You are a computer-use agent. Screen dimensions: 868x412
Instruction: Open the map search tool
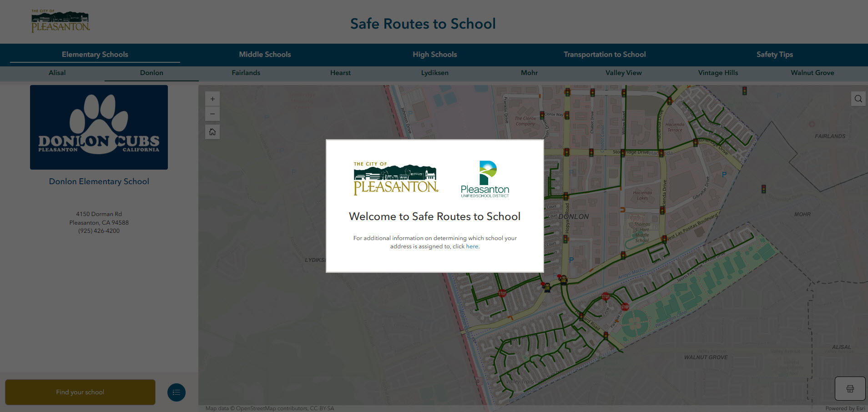click(x=858, y=99)
